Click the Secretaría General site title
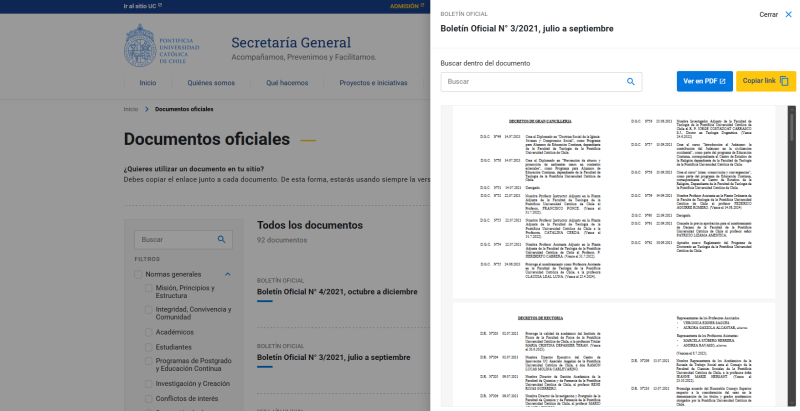 pyautogui.click(x=291, y=42)
